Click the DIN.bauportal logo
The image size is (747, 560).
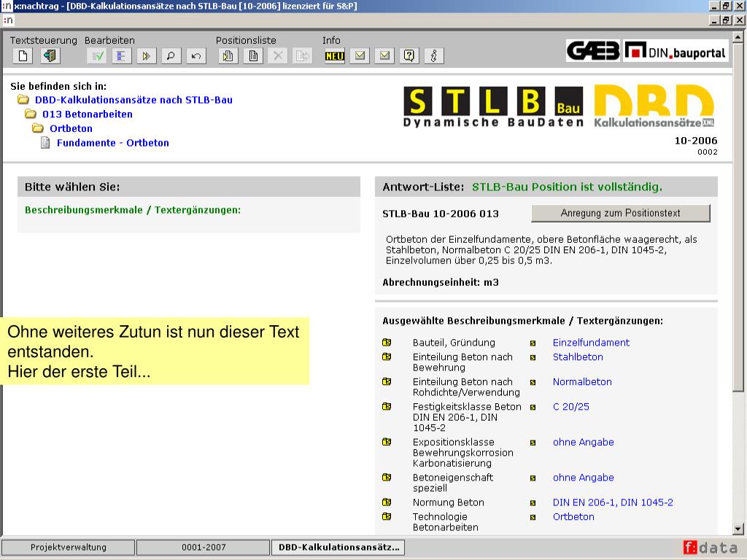676,51
